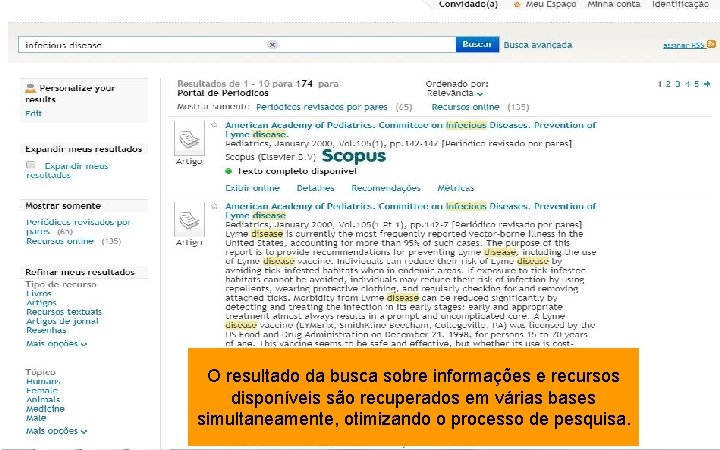Click the Buscar search button
Viewport: 720px width, 450px height.
477,45
